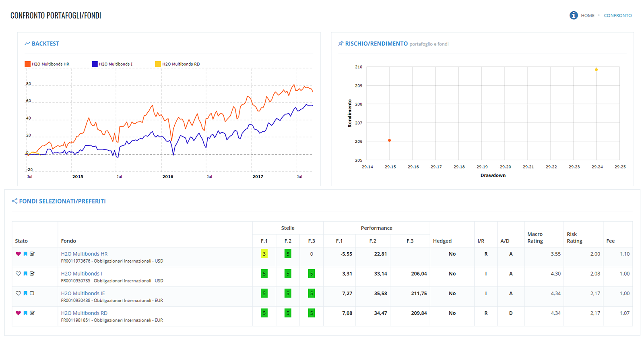Click the share icon beside Fondi Selezionati
Image resolution: width=644 pixels, height=340 pixels.
14,201
